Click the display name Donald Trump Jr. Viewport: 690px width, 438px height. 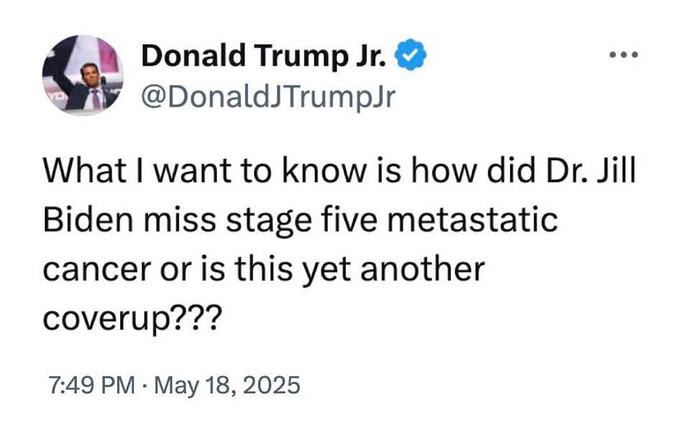(264, 56)
